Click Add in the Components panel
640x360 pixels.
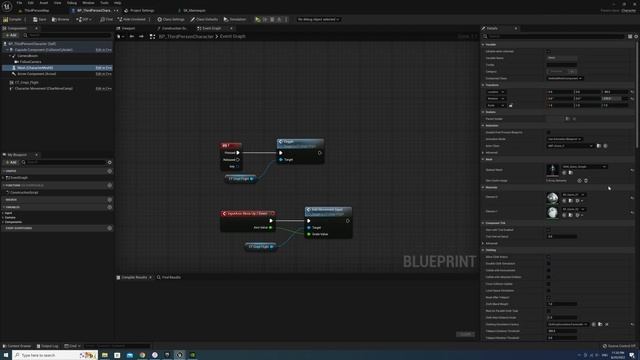point(11,36)
